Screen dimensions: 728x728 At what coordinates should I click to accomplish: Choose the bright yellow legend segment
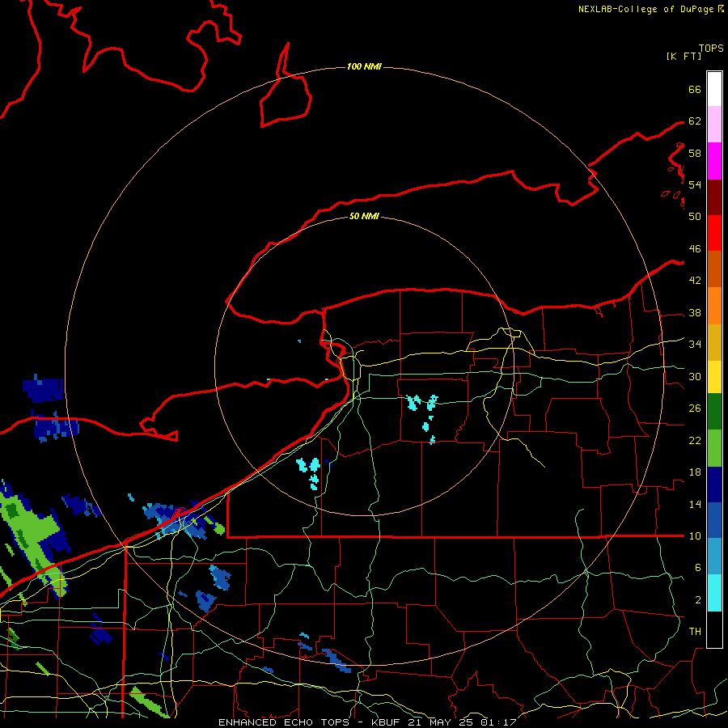coord(714,377)
